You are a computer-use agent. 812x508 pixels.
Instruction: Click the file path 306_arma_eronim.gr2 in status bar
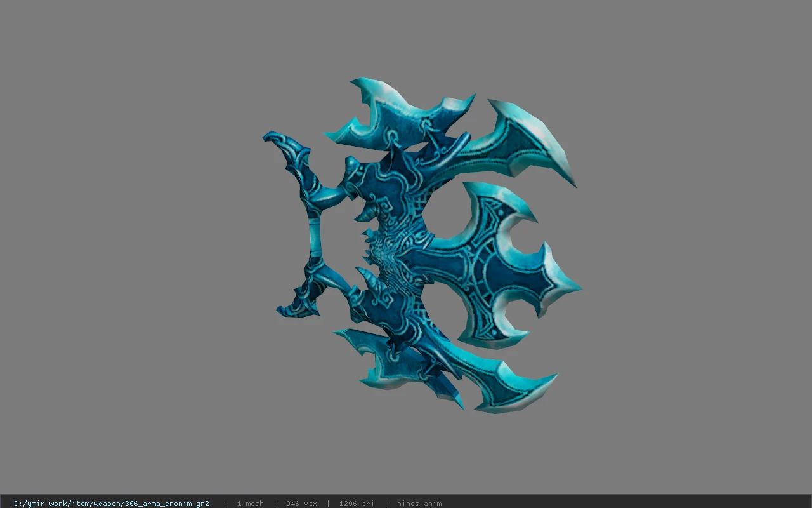(112, 504)
